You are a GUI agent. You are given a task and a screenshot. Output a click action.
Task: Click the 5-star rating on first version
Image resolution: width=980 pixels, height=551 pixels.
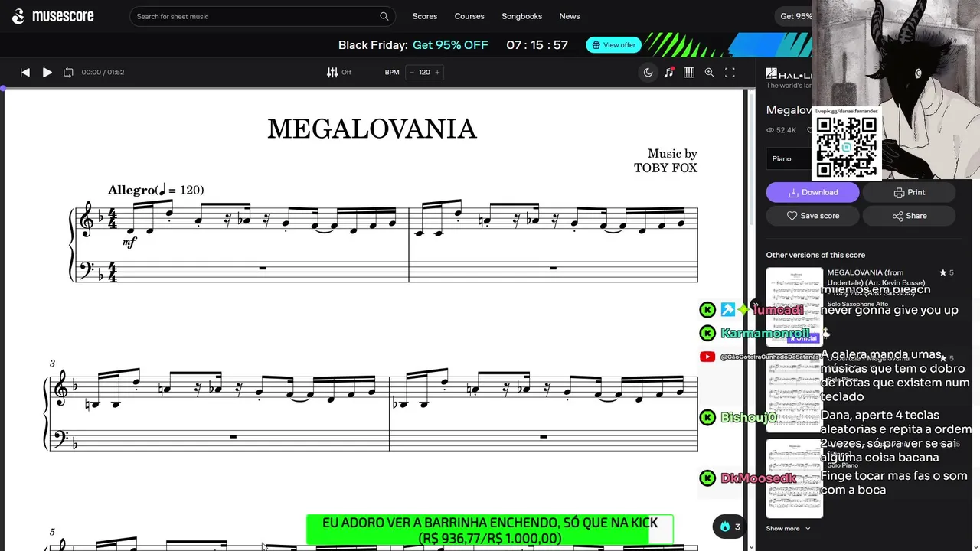[x=947, y=272]
